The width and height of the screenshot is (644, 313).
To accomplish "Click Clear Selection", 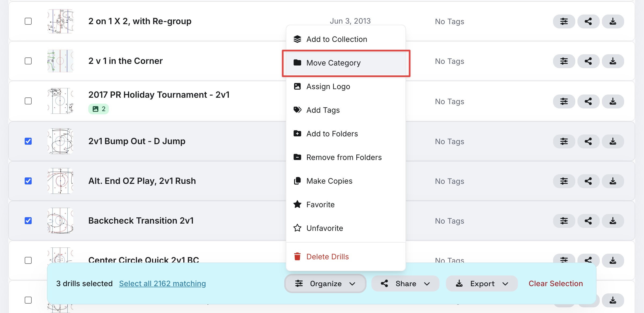I will pos(556,283).
